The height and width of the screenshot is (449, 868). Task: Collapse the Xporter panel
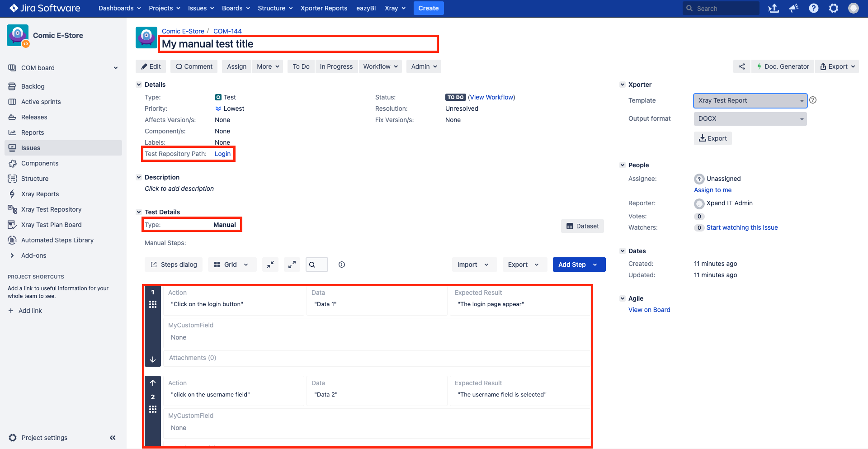click(x=623, y=85)
